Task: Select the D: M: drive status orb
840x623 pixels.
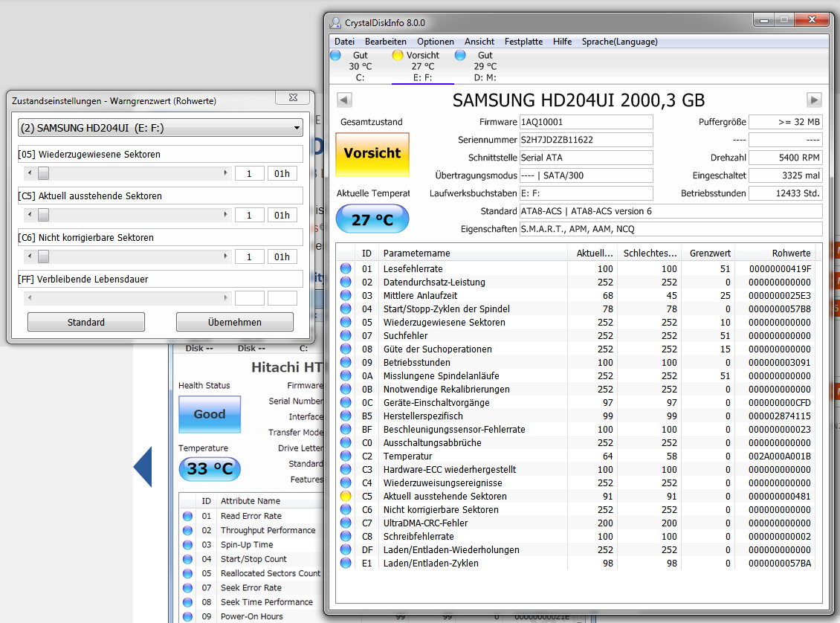Action: (460, 55)
